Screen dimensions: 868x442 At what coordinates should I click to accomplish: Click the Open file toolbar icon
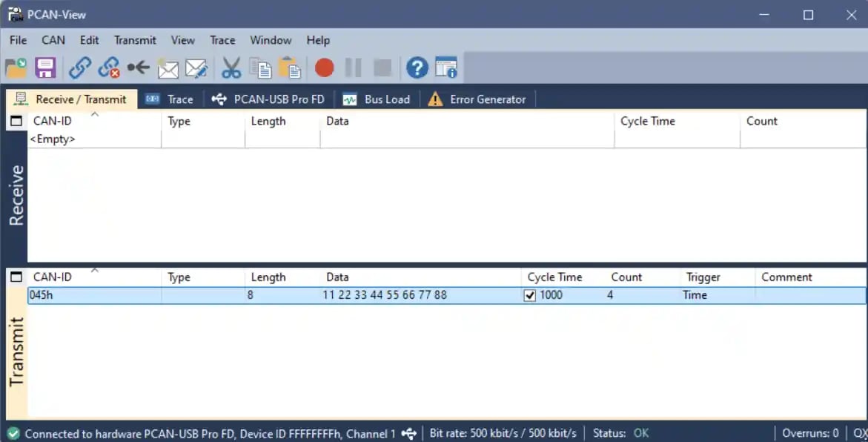tap(16, 68)
